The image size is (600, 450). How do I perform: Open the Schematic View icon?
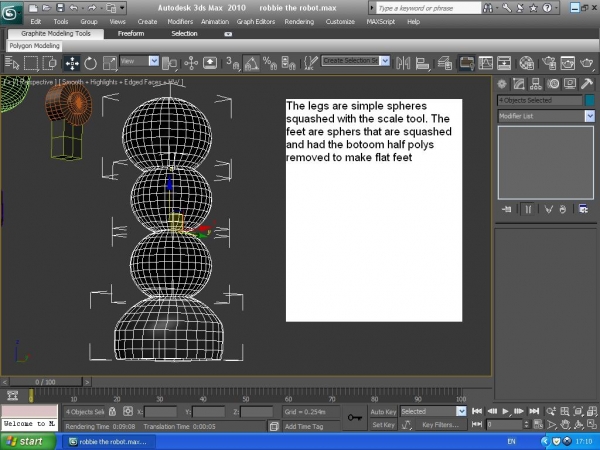pyautogui.click(x=504, y=63)
